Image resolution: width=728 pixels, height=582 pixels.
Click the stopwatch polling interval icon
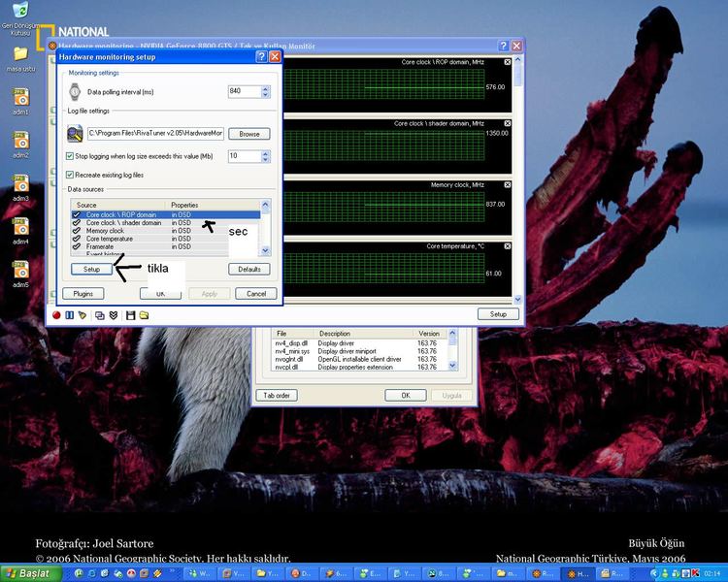coord(75,91)
